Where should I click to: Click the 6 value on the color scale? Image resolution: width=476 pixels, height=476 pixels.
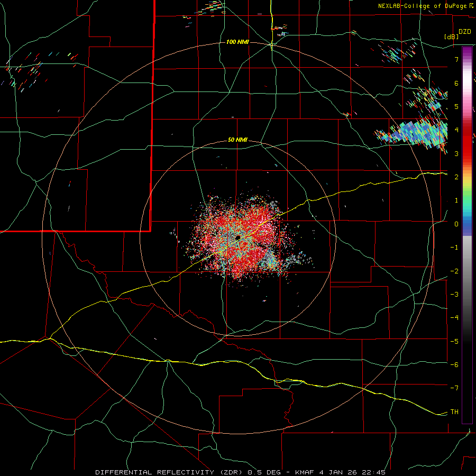pyautogui.click(x=456, y=83)
